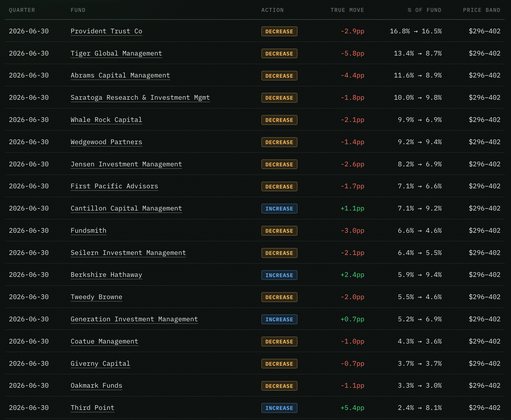The width and height of the screenshot is (511, 420).
Task: Select the "7.1% → 6.6%" fund weight cell
Action: click(420, 186)
